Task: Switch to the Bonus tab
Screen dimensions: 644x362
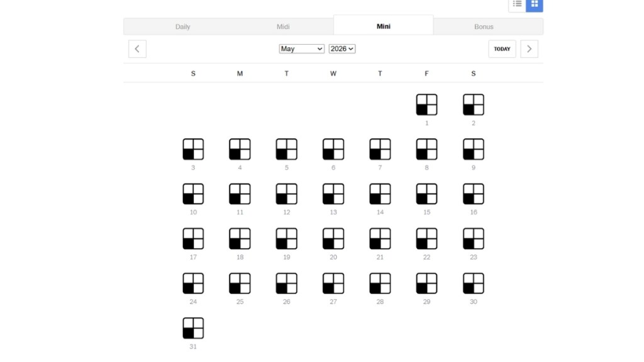Action: [484, 26]
